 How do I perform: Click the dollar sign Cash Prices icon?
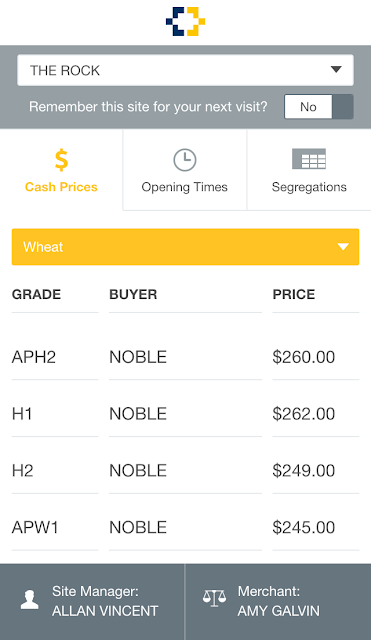[61, 160]
